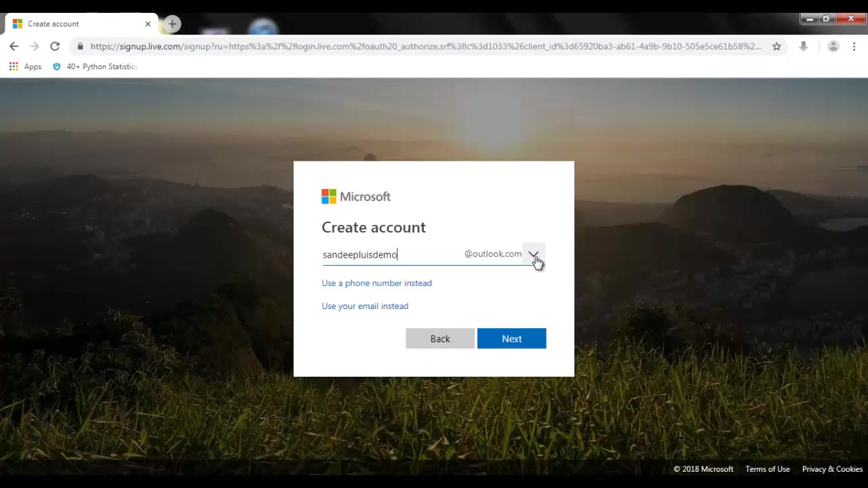This screenshot has width=868, height=488.
Task: Open Privacy & Cookies link
Action: [832, 469]
